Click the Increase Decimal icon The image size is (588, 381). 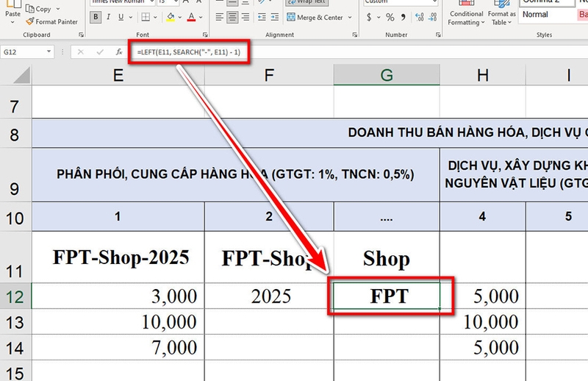[420, 17]
